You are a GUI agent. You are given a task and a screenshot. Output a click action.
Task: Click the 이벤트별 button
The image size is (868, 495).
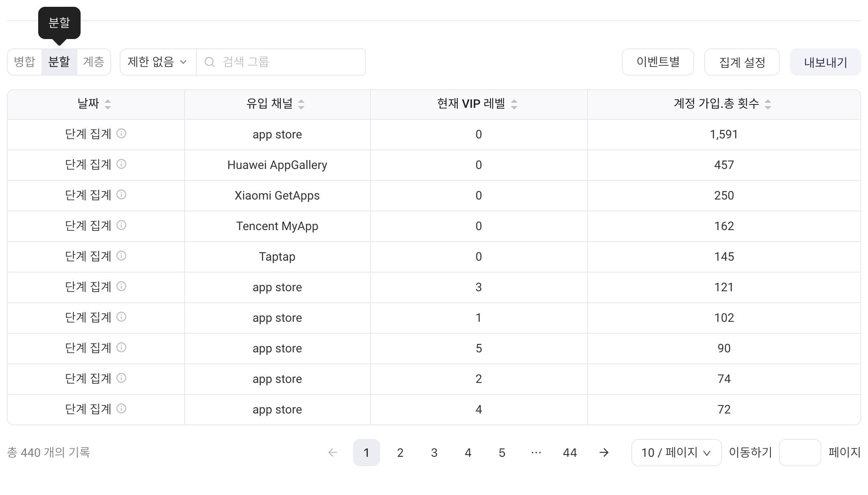(x=658, y=62)
